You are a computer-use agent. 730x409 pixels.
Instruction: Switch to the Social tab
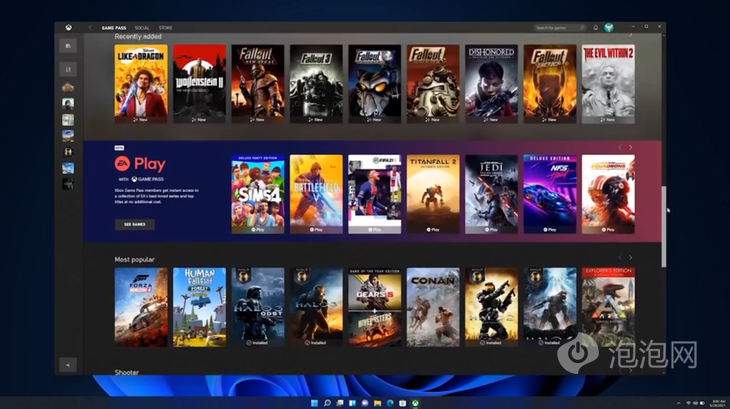click(x=142, y=28)
